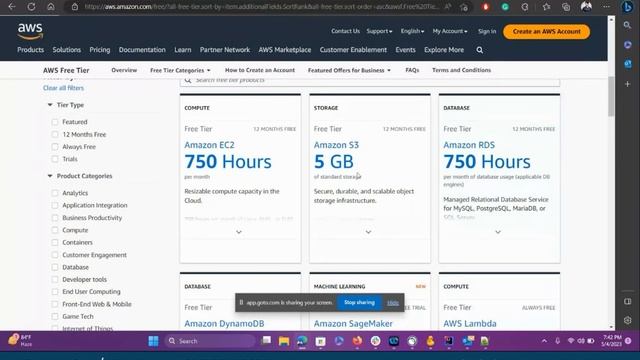Open the Partner Network menu
640x360 pixels.
click(224, 50)
